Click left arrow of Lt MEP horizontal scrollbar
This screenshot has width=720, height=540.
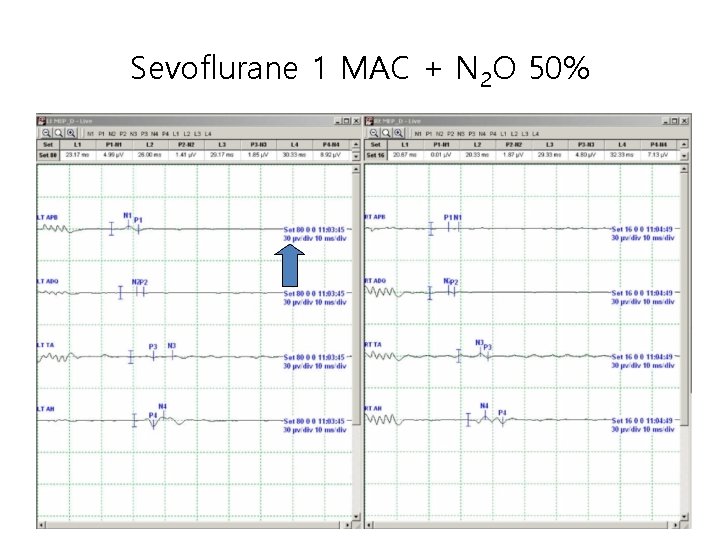tap(41, 524)
